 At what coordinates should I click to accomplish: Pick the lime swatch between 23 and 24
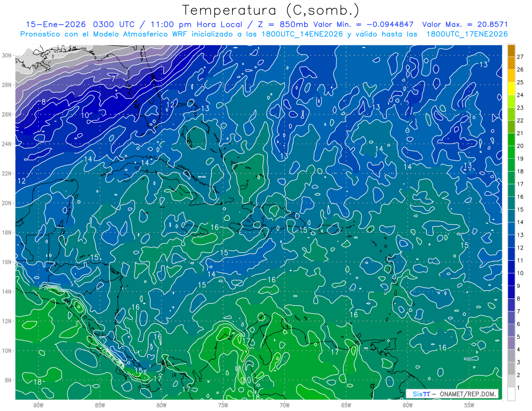pos(511,102)
